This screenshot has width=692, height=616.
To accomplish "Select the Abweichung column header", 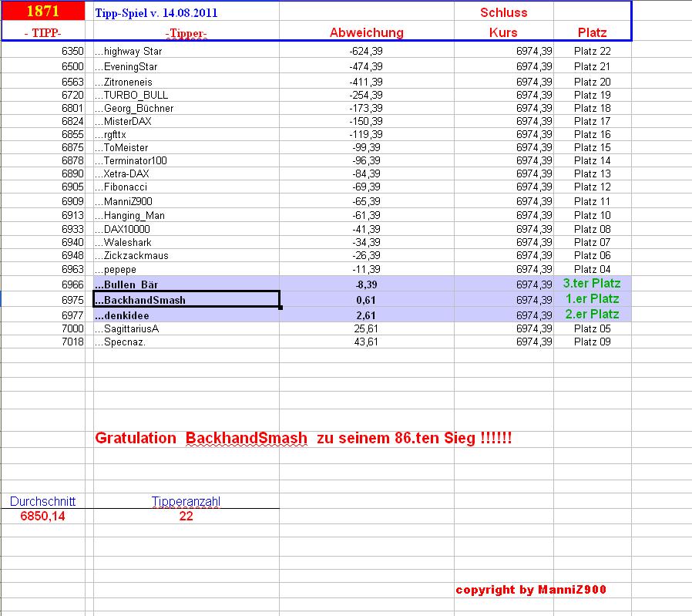I will (x=366, y=32).
